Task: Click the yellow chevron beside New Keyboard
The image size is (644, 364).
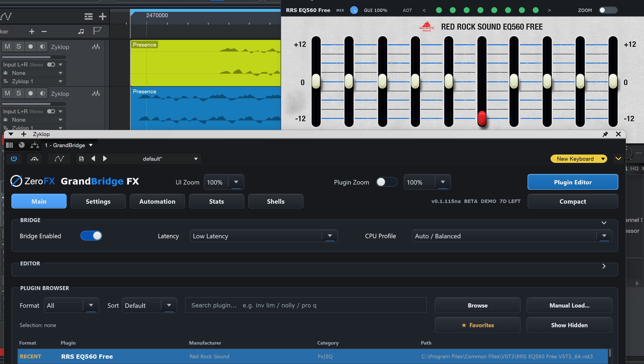Action: (618, 158)
